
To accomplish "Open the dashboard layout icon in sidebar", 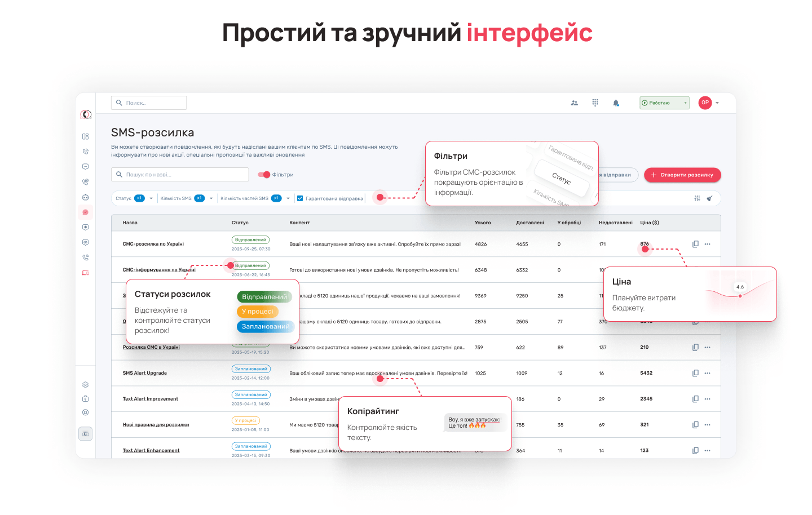I will point(85,136).
